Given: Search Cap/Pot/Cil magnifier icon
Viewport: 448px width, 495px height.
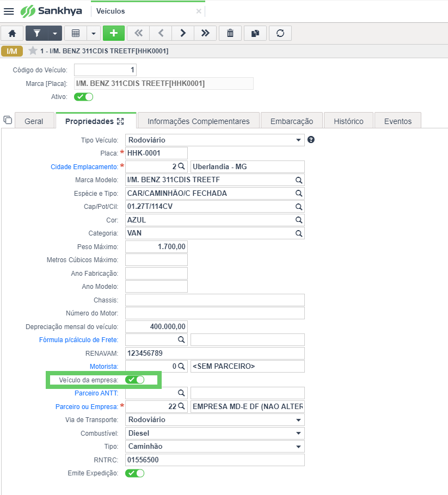Looking at the screenshot, I should [x=298, y=207].
